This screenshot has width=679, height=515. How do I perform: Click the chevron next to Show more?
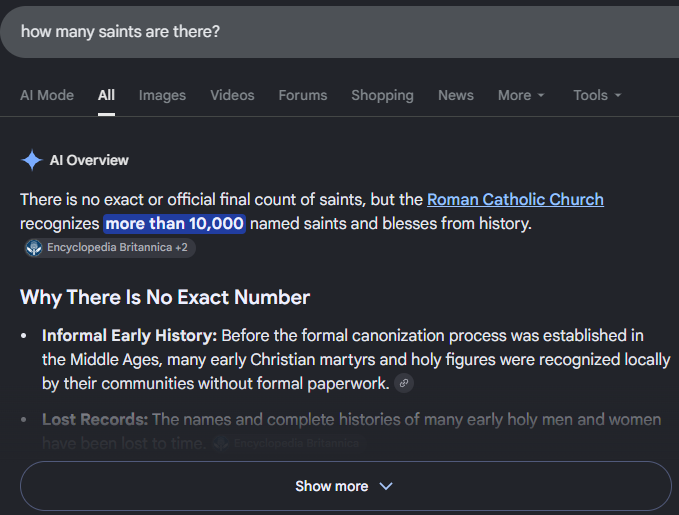point(386,486)
